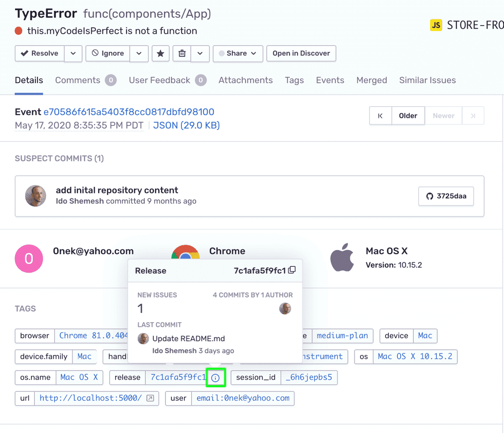
Task: Open external link icon next to localhost url
Action: point(150,398)
